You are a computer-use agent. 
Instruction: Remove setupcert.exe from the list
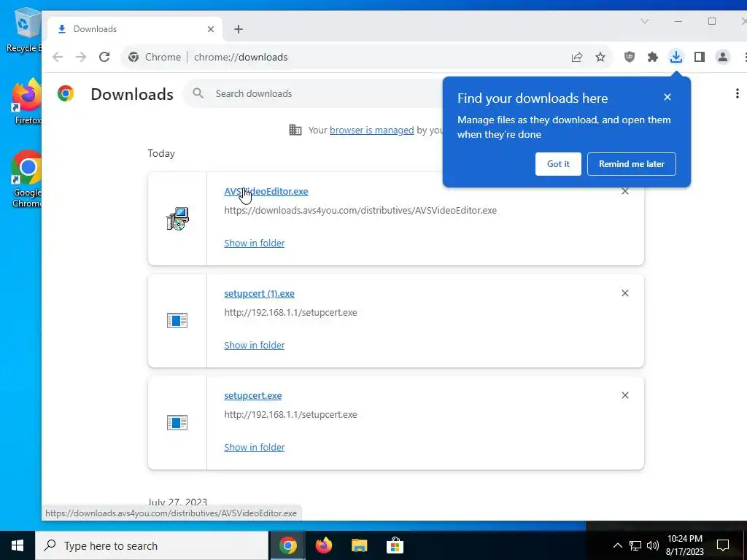click(625, 395)
